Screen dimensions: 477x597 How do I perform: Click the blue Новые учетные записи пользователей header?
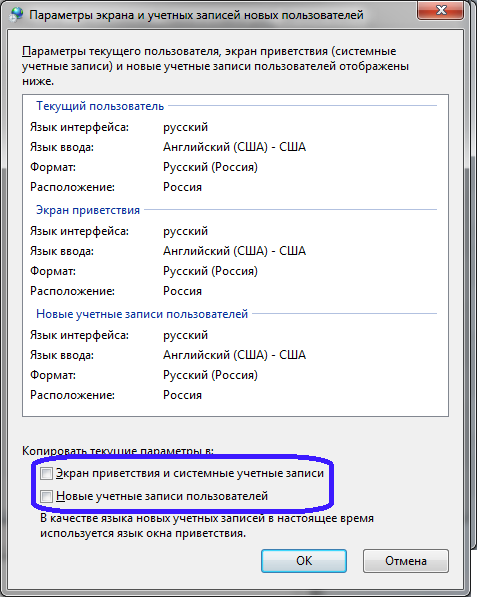point(142,314)
